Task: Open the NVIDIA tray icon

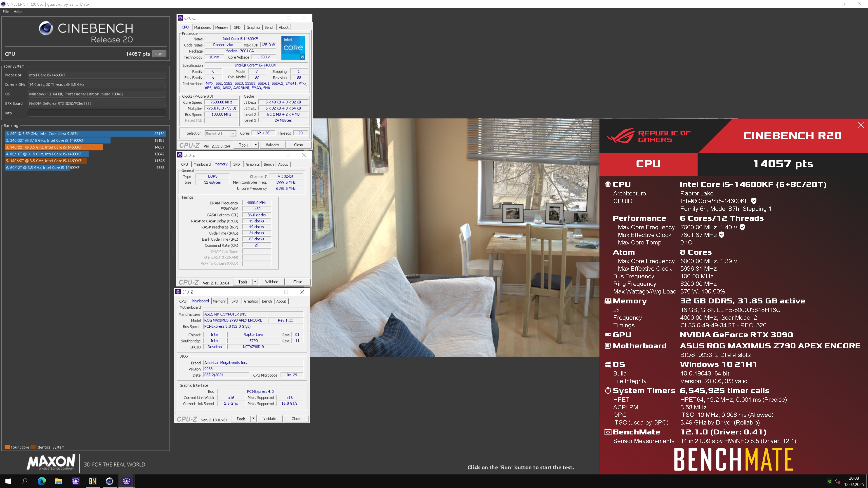Action: (x=830, y=481)
